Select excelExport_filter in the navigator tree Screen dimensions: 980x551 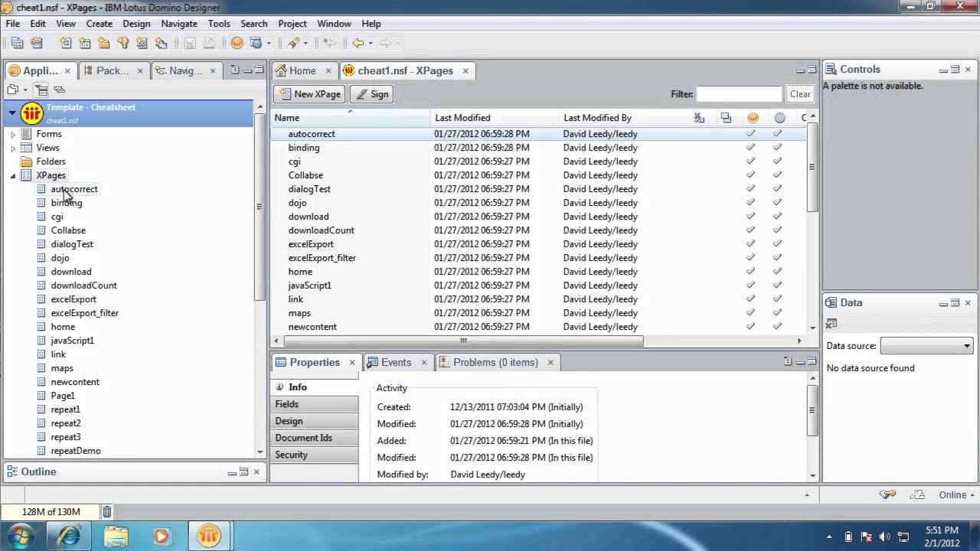85,313
